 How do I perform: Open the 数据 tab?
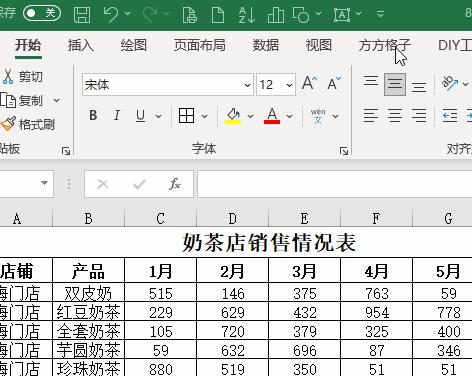tap(266, 45)
